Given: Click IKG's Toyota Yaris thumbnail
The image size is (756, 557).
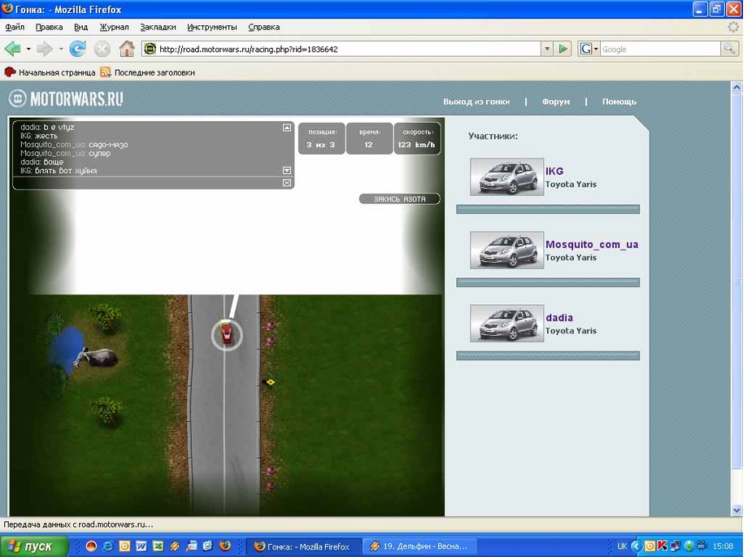Looking at the screenshot, I should click(506, 177).
